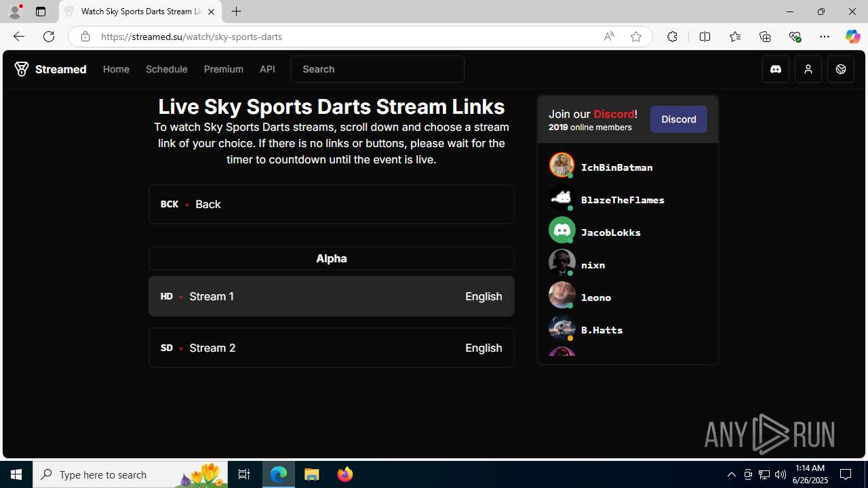Select the nixn username

click(x=593, y=265)
